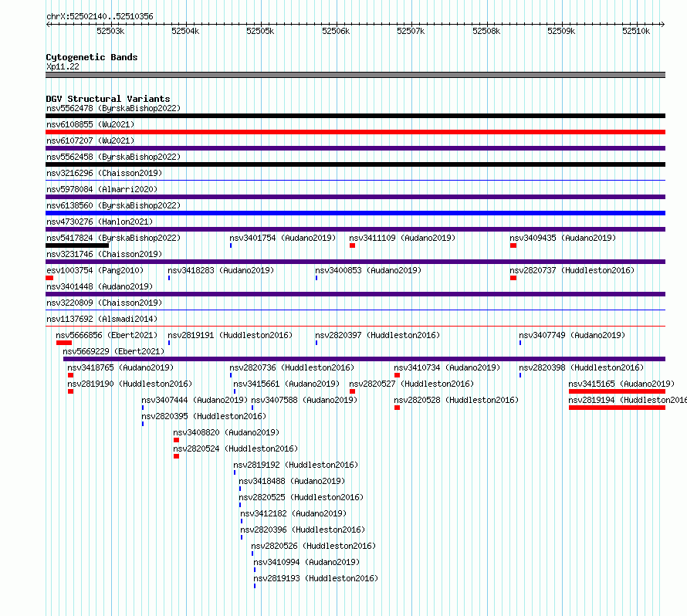
Task: Select the Cytogenetic Bands track title
Action: [92, 57]
